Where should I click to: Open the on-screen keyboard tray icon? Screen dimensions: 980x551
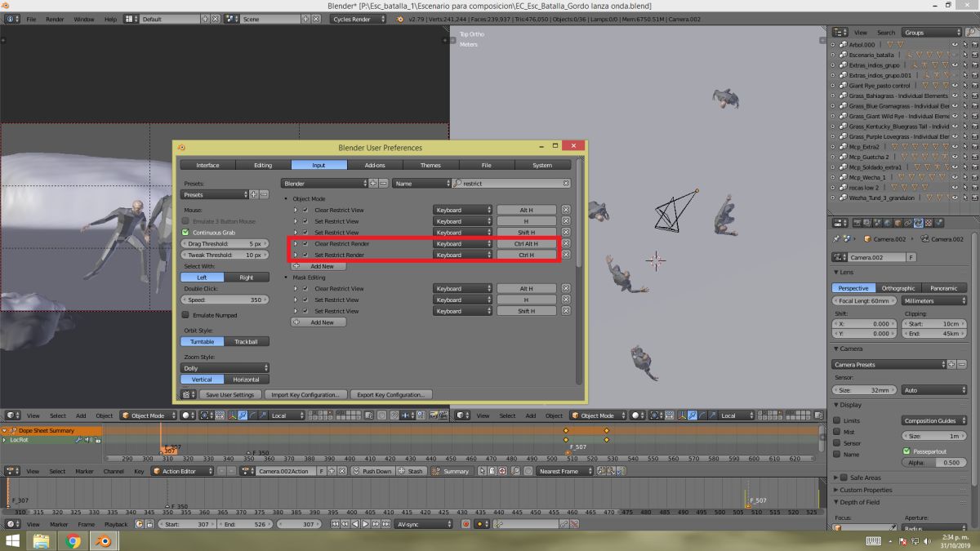(x=873, y=540)
